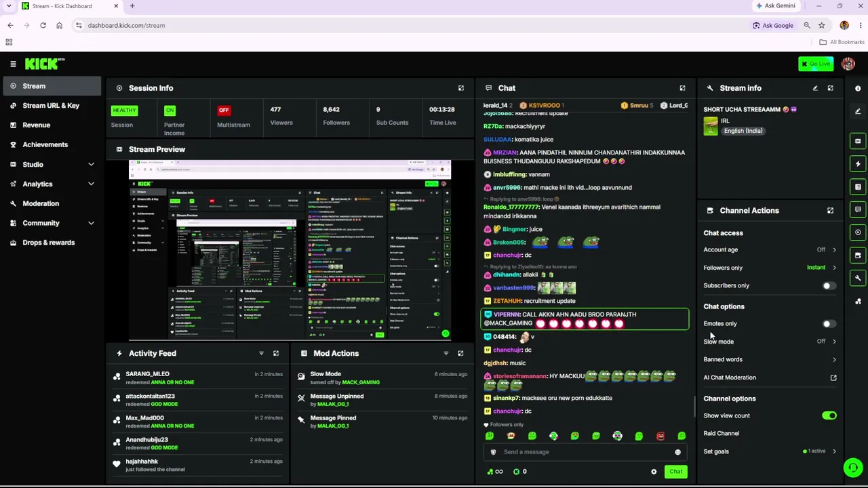868x488 pixels.
Task: Open Slow mode options
Action: [770, 342]
